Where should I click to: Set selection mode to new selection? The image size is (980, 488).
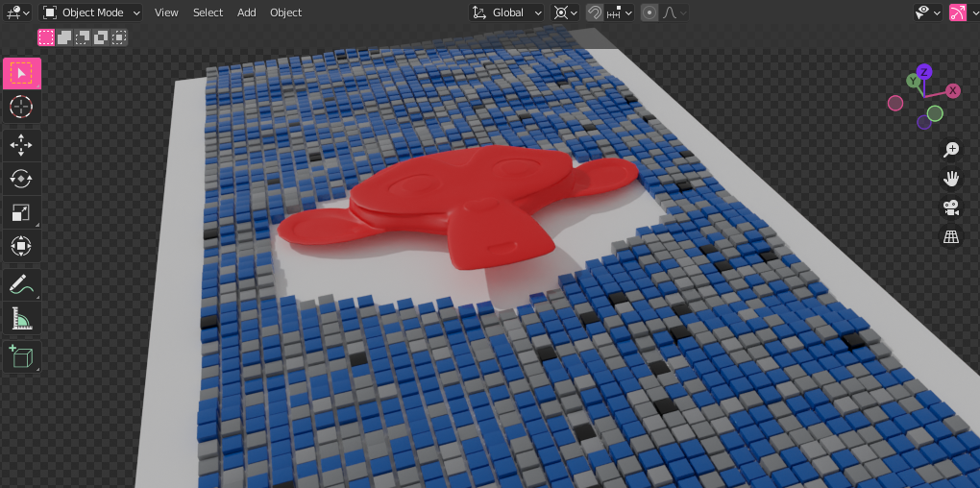46,37
